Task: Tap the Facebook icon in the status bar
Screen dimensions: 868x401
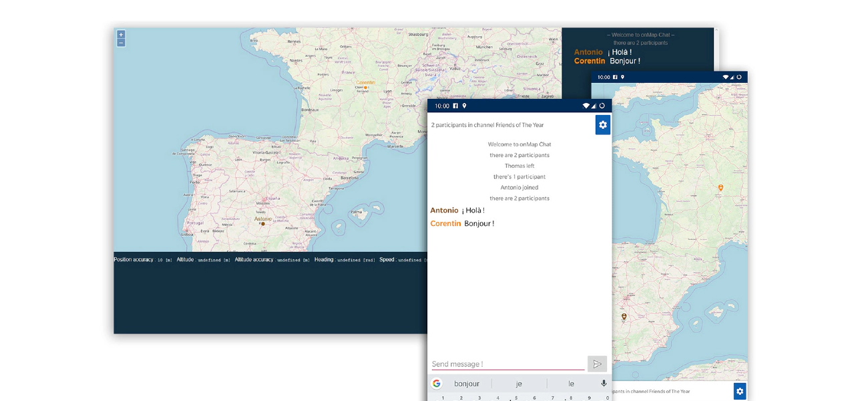Action: 455,106
